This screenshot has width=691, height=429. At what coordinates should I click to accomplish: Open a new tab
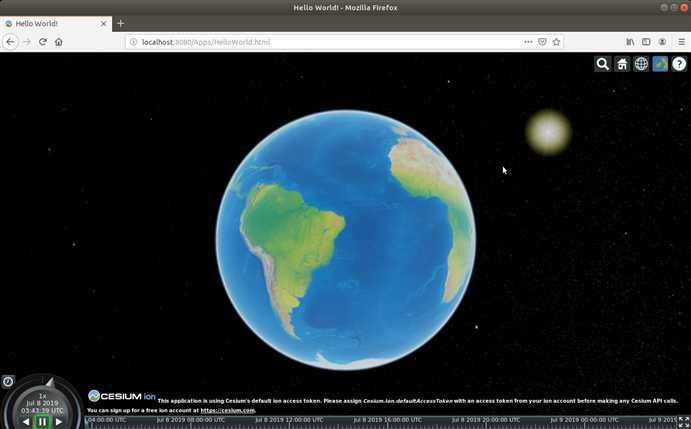120,23
